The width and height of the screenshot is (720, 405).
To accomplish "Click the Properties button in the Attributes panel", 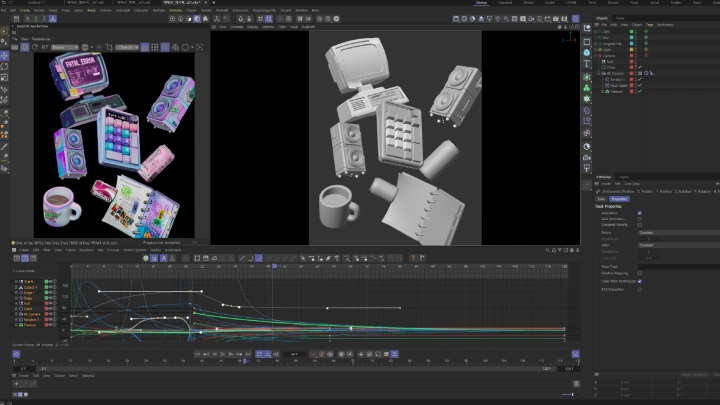I will 619,199.
